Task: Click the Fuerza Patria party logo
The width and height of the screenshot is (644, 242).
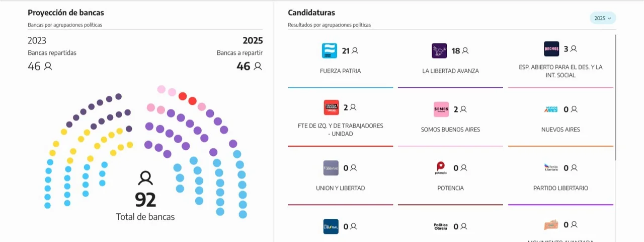Action: 329,51
